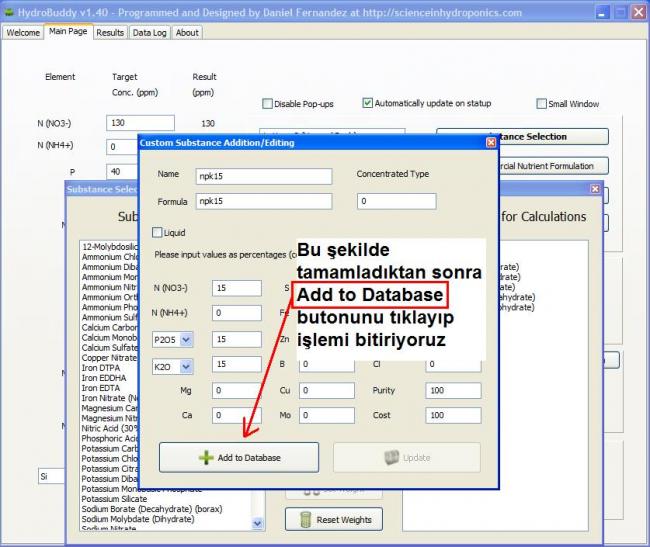Close the Substance Selection window
Viewport: 650px width, 547px height.
click(595, 189)
